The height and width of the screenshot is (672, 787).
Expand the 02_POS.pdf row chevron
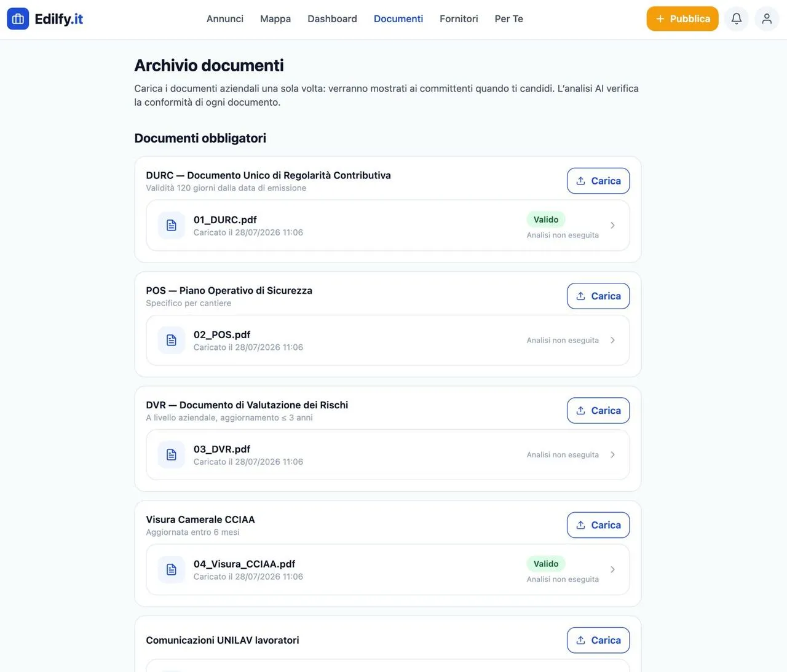click(612, 340)
